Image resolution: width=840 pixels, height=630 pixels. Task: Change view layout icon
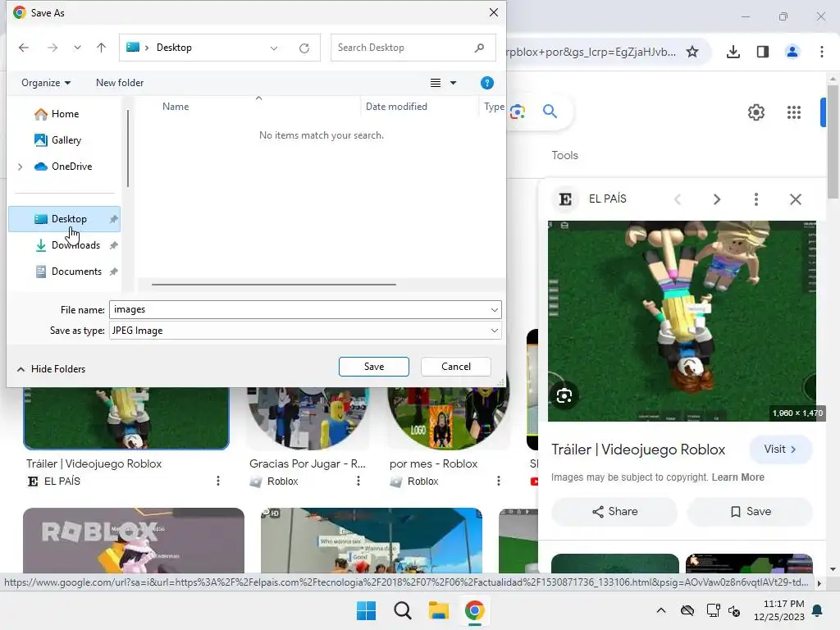(x=436, y=83)
